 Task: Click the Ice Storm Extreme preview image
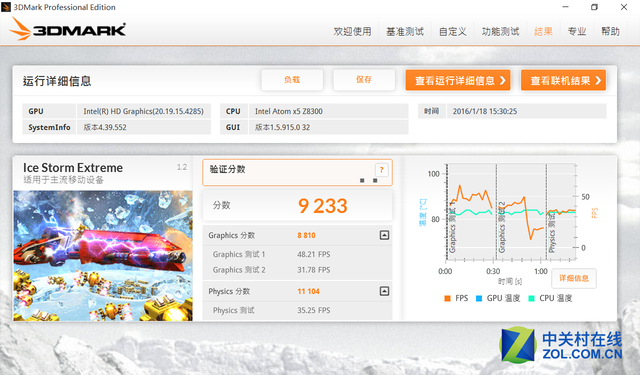pos(103,256)
